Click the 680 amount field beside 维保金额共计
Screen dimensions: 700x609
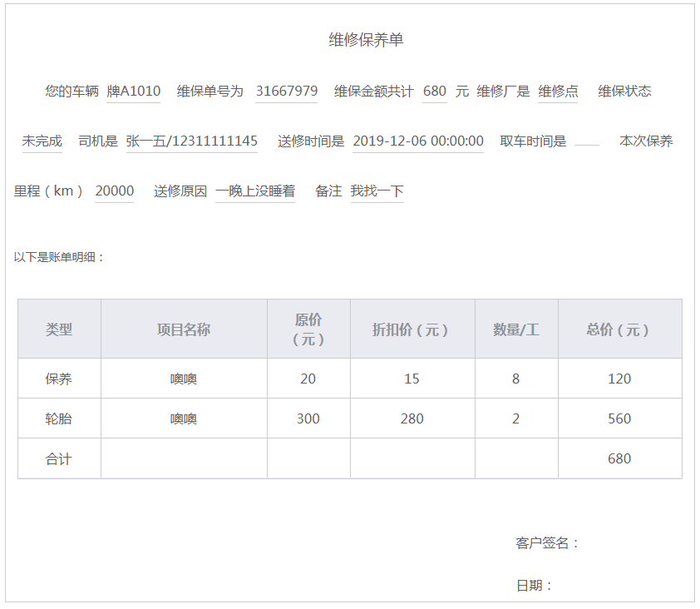434,92
